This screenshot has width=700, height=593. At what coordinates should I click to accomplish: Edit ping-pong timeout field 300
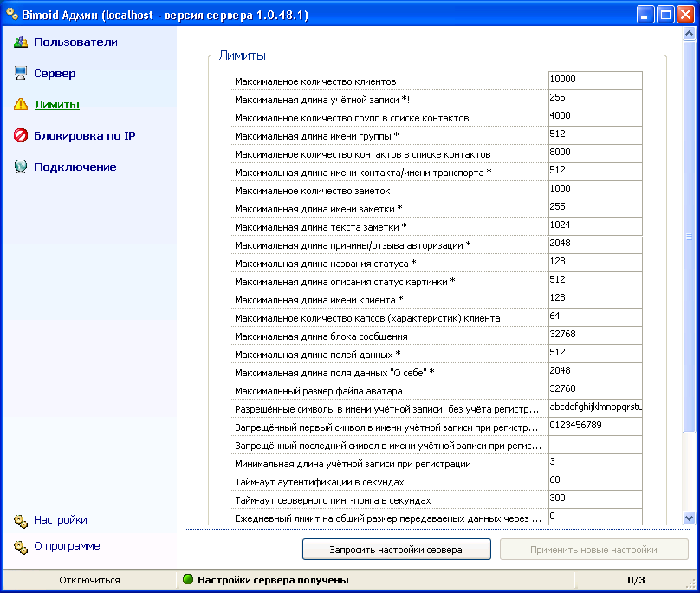coord(595,499)
